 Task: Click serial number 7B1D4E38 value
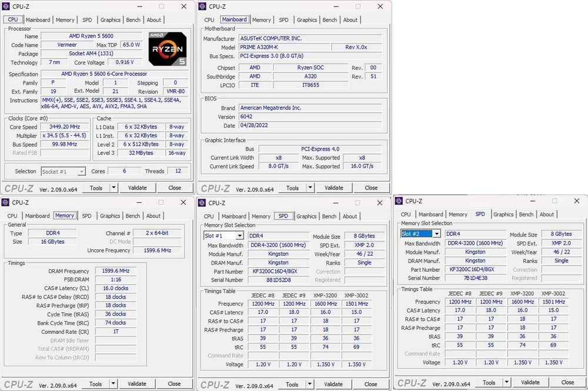475,278
